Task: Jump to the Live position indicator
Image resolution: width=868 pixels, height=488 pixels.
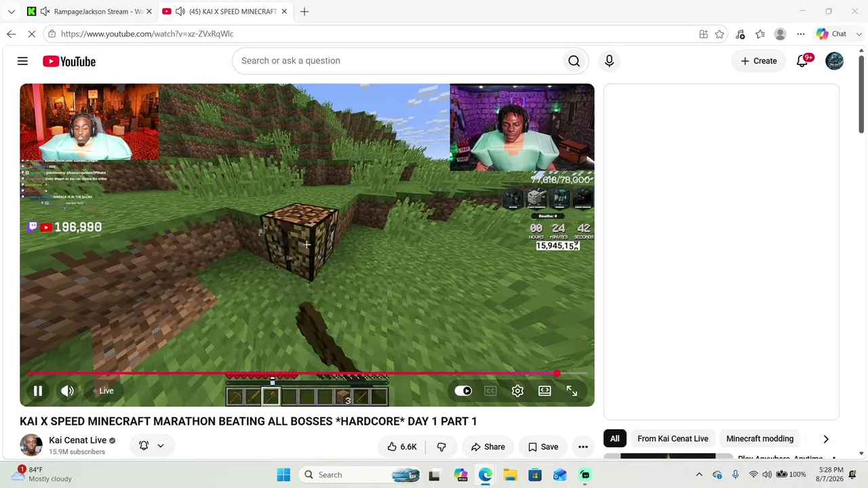Action: [x=104, y=391]
